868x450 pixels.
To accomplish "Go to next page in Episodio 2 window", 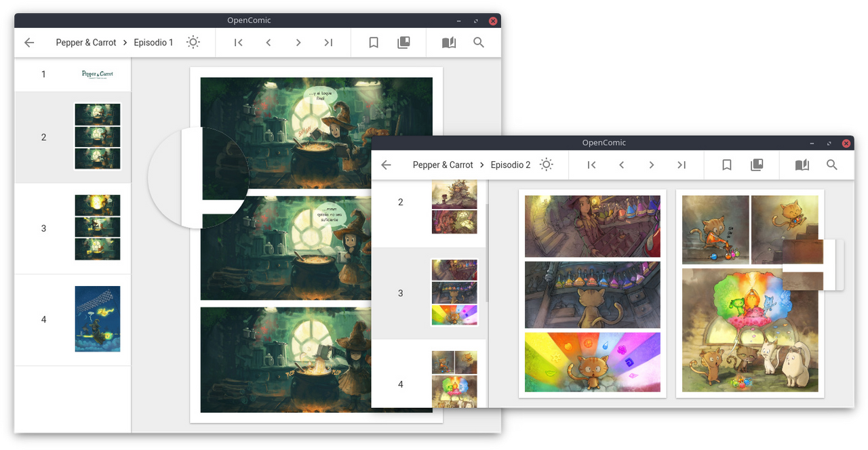I will point(652,165).
